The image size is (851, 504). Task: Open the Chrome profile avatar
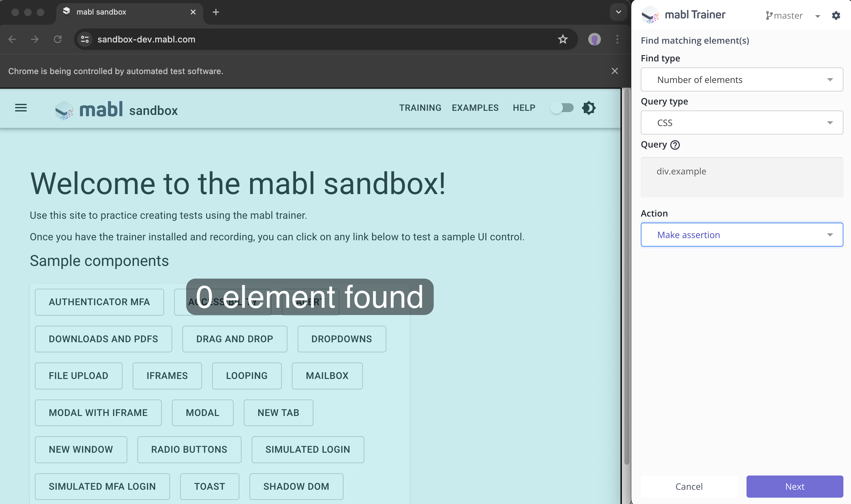594,39
